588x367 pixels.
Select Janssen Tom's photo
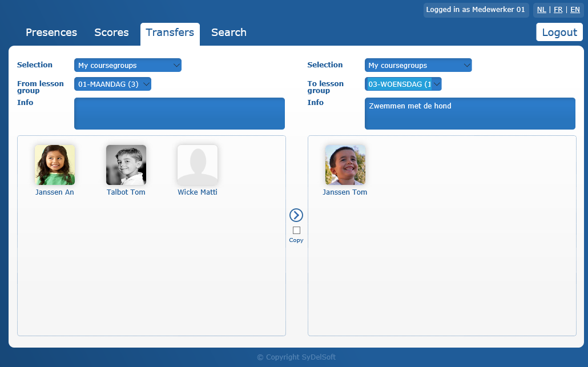coord(345,165)
